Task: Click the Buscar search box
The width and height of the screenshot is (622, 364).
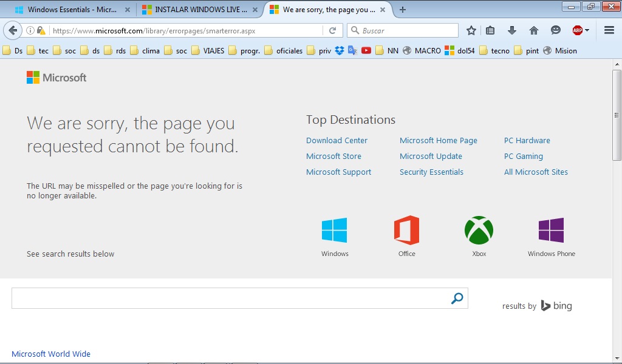Action: (403, 30)
